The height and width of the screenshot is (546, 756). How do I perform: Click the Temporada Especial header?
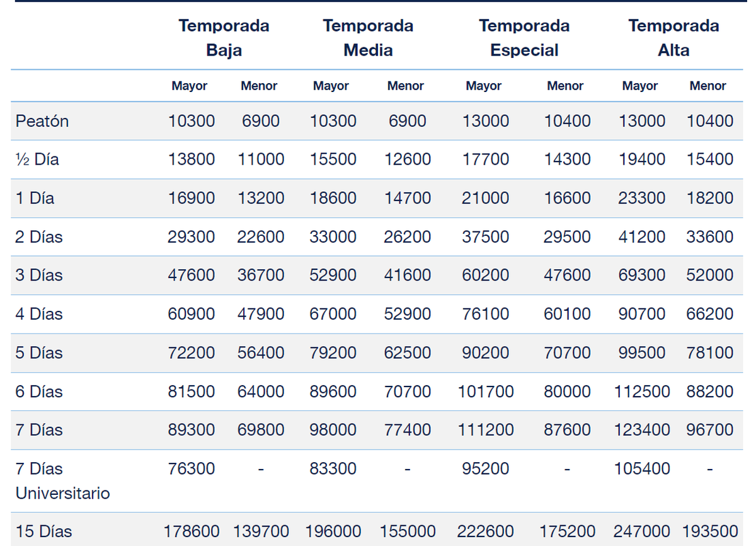524,38
